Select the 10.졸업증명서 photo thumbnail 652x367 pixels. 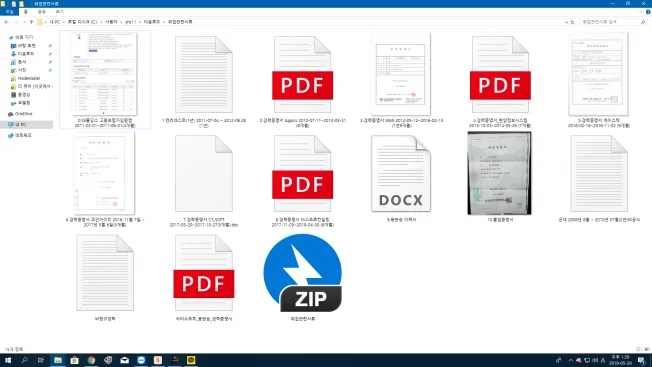[x=499, y=173]
